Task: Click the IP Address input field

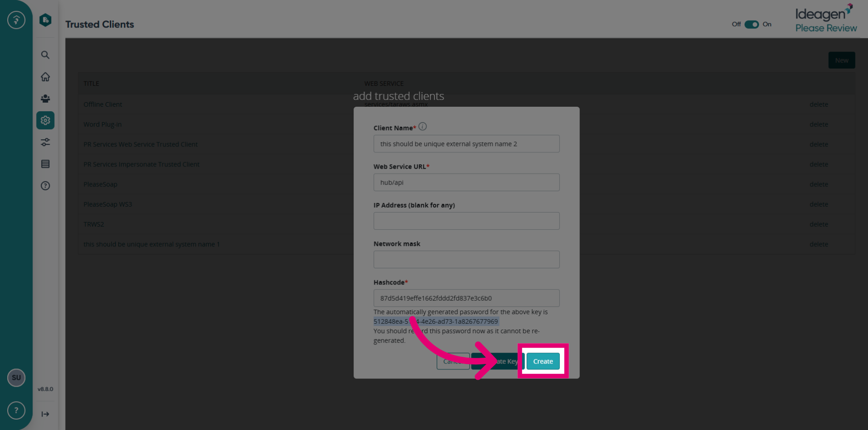Action: click(467, 221)
